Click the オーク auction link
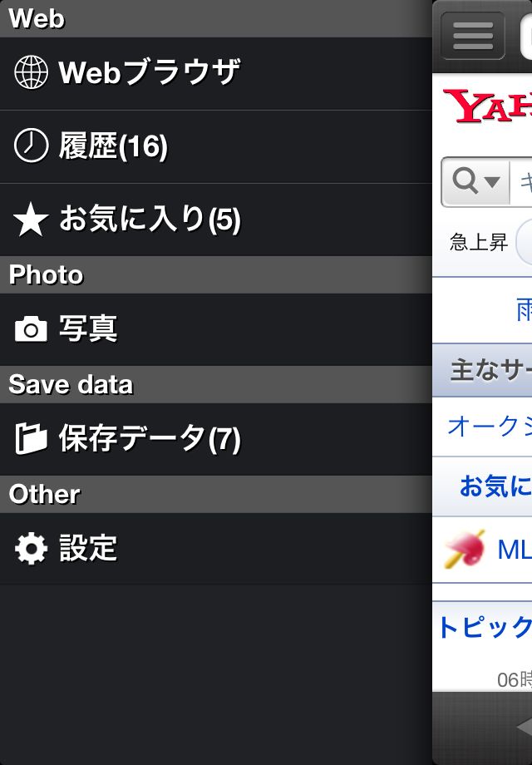Image resolution: width=532 pixels, height=765 pixels. click(x=490, y=426)
